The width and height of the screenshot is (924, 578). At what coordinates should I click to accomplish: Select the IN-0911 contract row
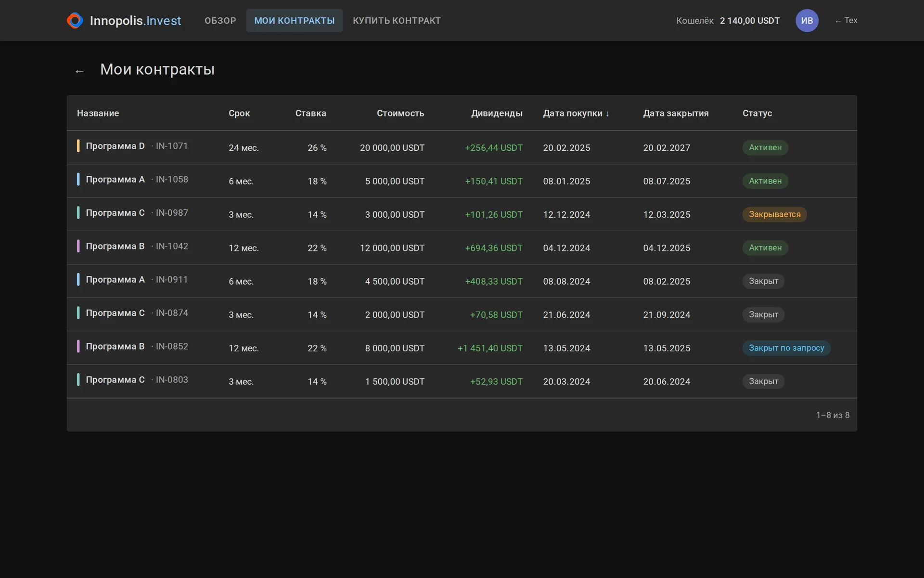tap(462, 281)
